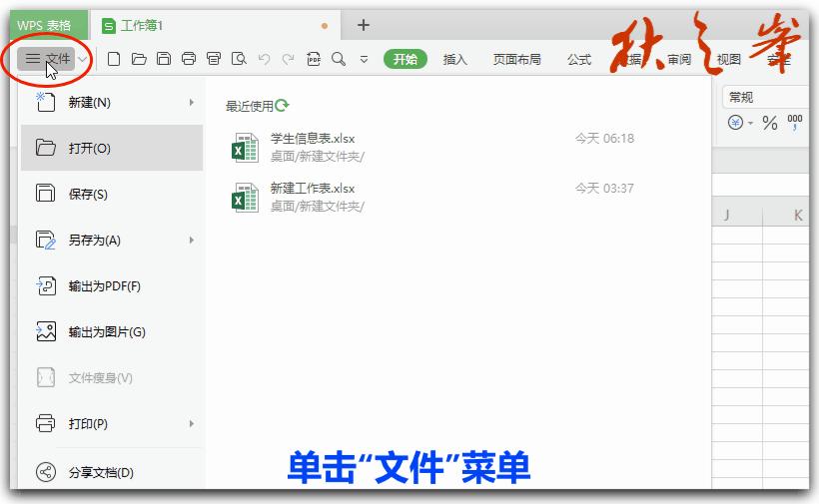Image resolution: width=819 pixels, height=504 pixels.
Task: Click the 输出为PDF icon in menu
Action: coord(45,285)
